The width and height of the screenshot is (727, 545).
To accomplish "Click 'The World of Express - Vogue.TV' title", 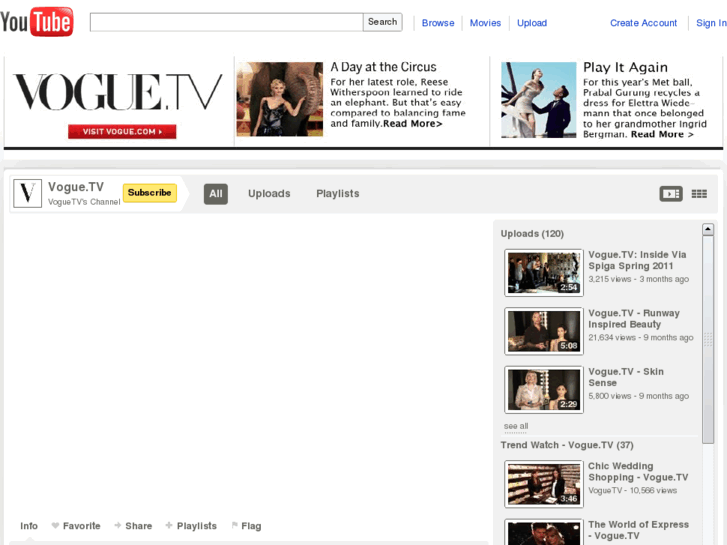I will click(638, 530).
